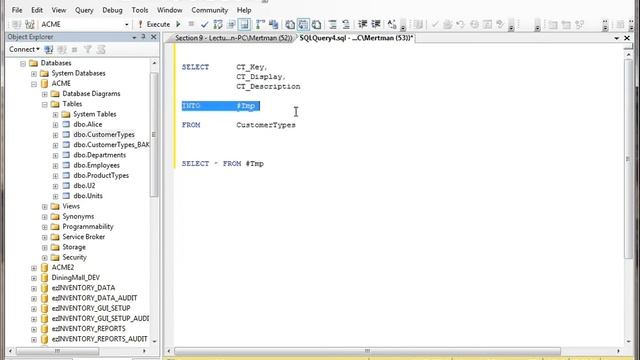Collapse the Tables folder
This screenshot has width=640, height=360.
click(44, 104)
